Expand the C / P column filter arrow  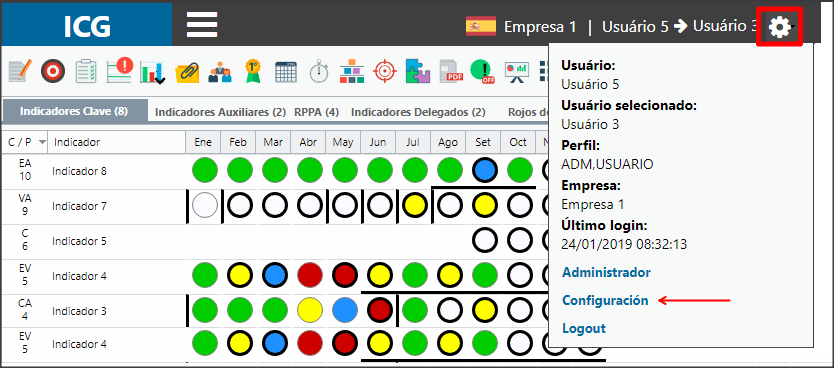[x=42, y=143]
